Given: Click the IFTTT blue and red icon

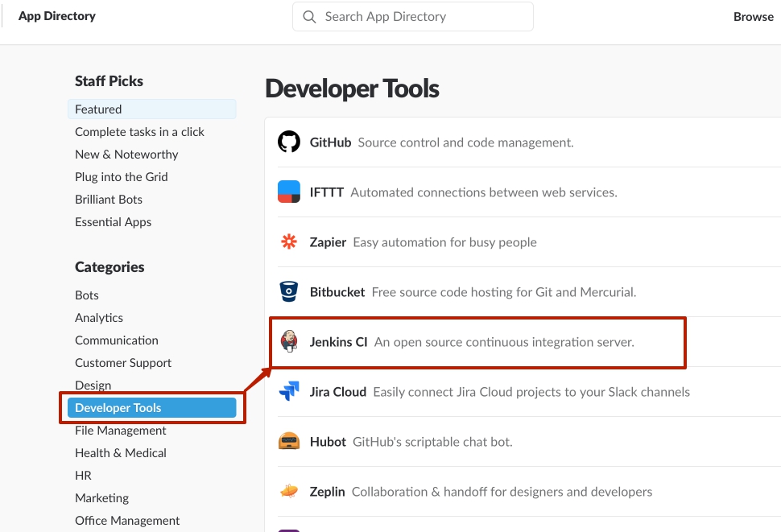Looking at the screenshot, I should pos(289,192).
